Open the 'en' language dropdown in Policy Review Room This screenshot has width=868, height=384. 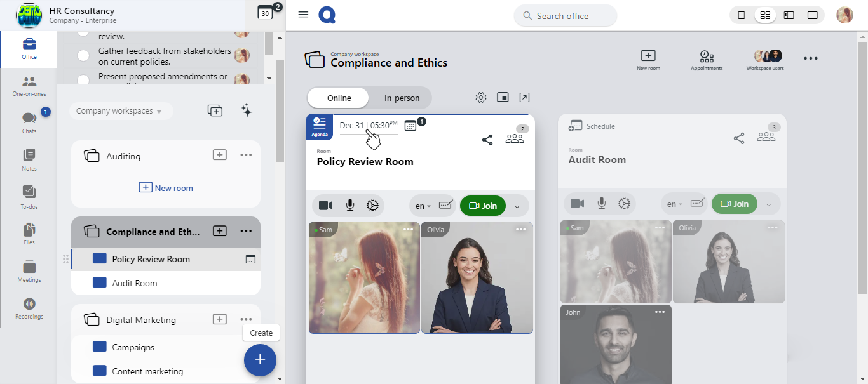pyautogui.click(x=423, y=206)
